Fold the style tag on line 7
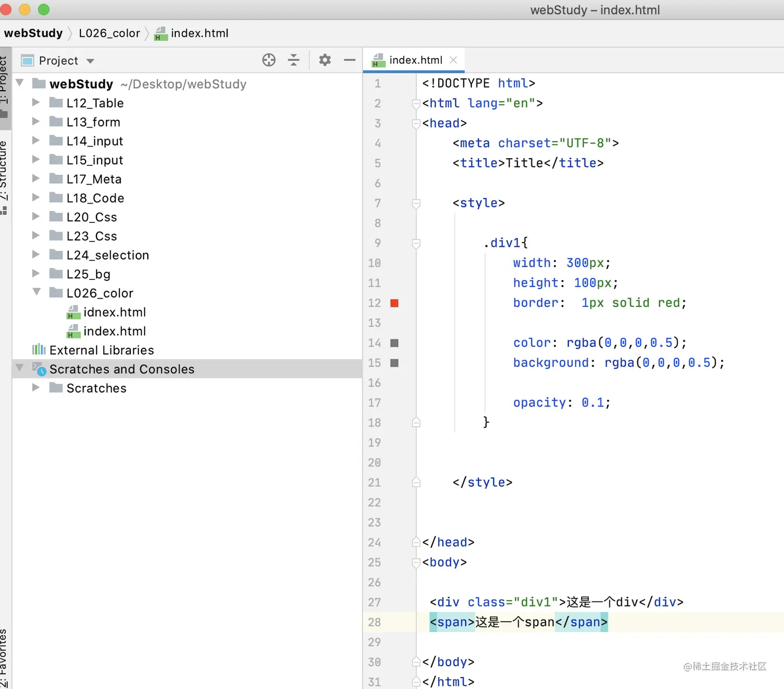Viewport: 784px width, 689px height. 416,203
